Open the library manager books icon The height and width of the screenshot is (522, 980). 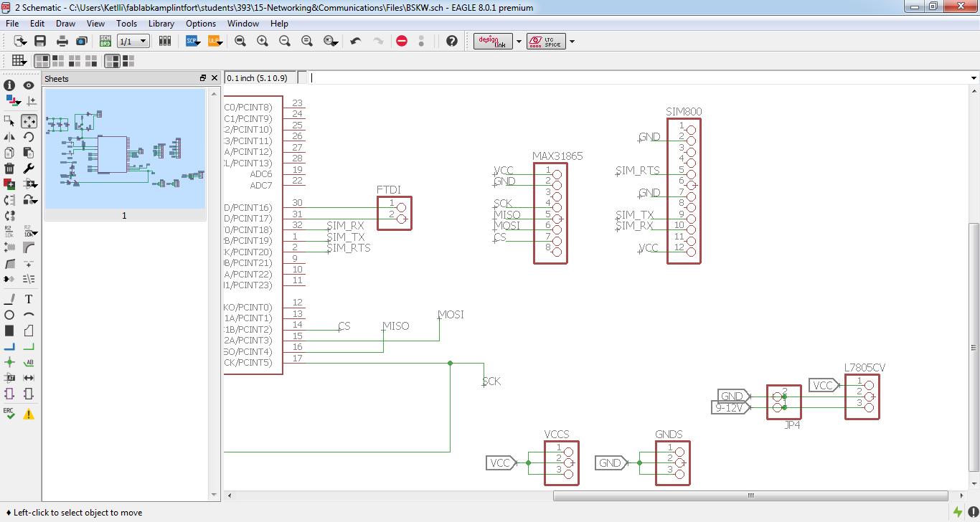point(166,41)
